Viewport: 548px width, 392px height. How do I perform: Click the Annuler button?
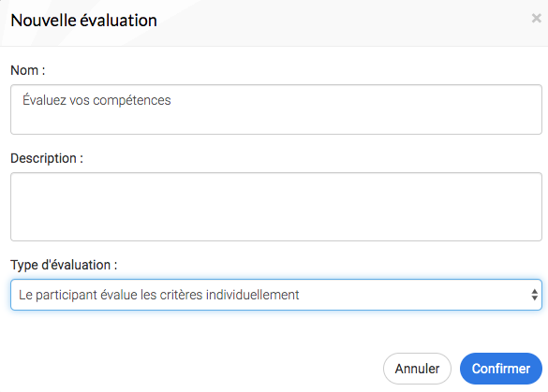(x=417, y=369)
